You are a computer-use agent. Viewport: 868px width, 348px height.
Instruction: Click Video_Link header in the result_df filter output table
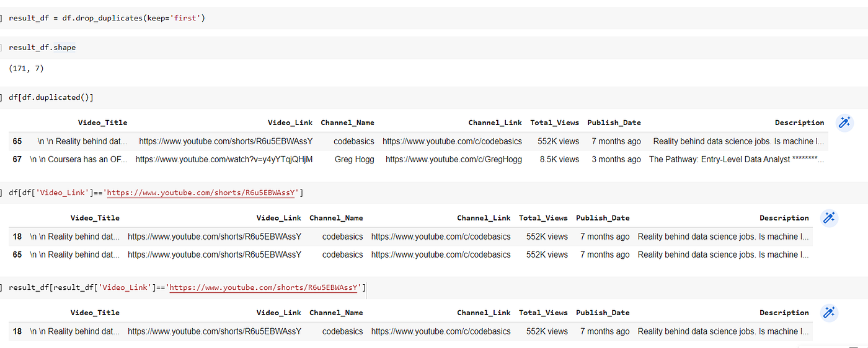279,313
